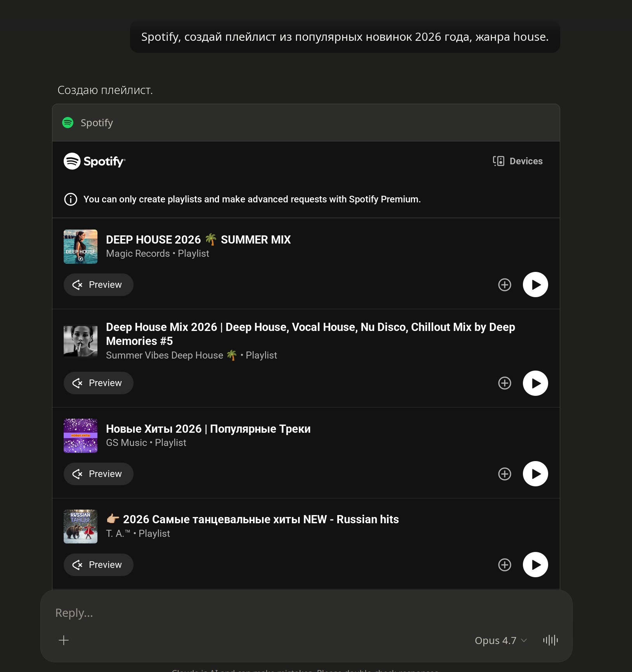Play the Deep House Mix 2026 playlist
Screen dimensions: 632x672
pos(535,383)
